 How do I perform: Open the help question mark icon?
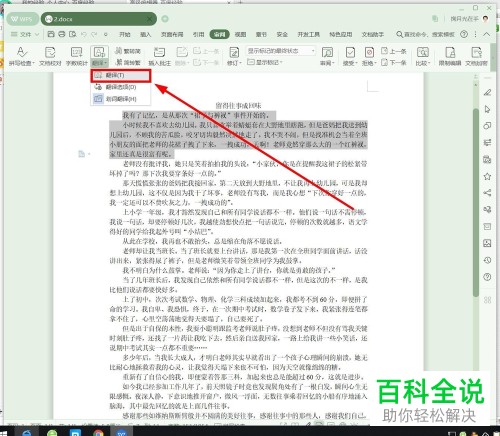464,34
